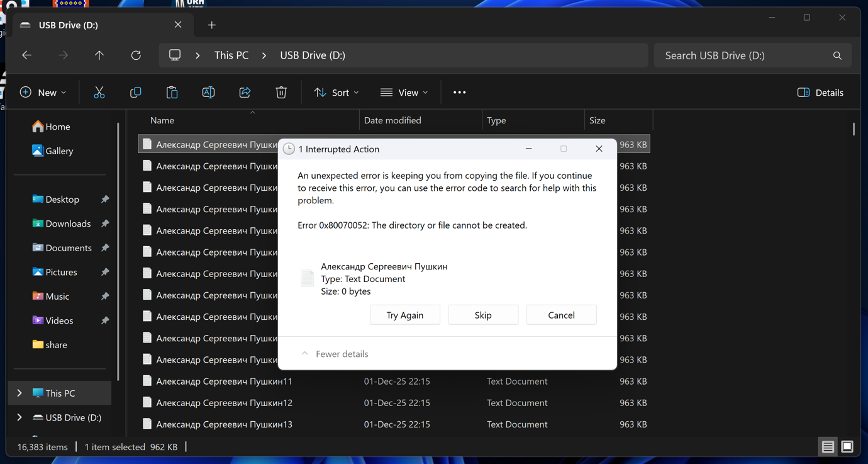Screen dimensions: 868x464
Task: Click USB Drive (D:) in the address bar
Action: click(313, 55)
